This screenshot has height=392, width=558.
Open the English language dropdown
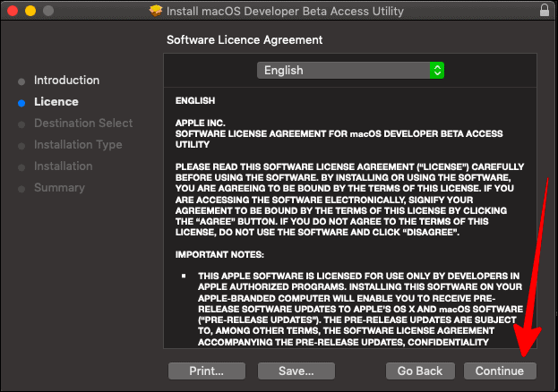click(350, 71)
